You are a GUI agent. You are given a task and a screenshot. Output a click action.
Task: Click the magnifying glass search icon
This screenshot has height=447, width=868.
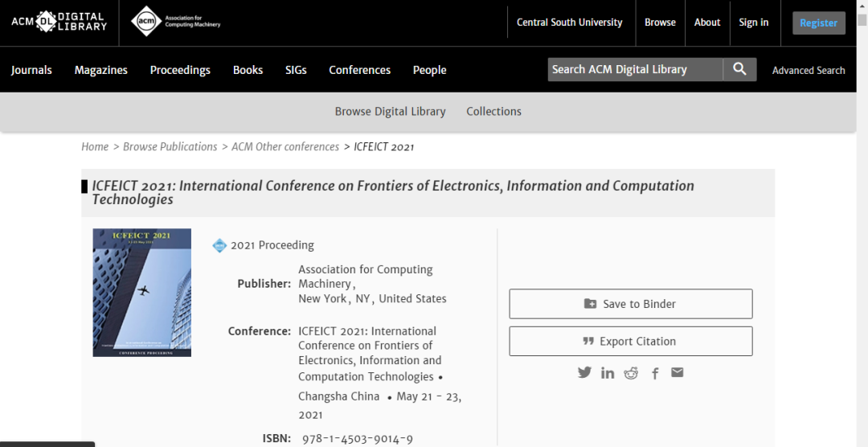pyautogui.click(x=739, y=70)
